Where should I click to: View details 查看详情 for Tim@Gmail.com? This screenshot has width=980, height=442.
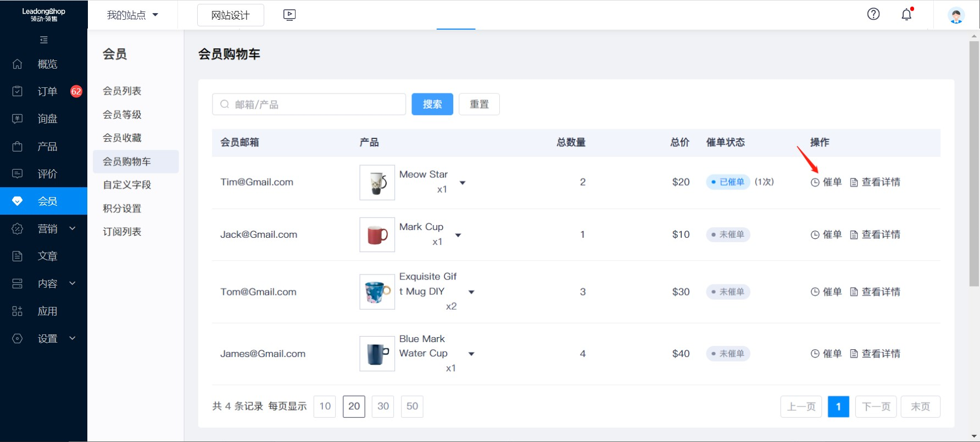click(875, 182)
